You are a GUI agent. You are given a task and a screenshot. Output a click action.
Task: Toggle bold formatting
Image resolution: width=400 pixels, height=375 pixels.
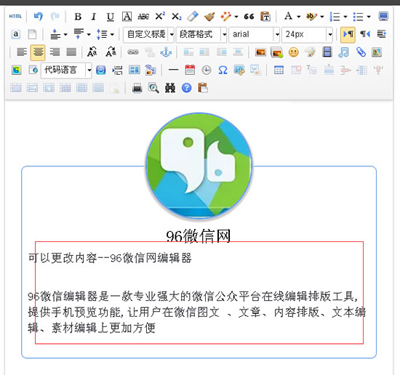[x=78, y=16]
